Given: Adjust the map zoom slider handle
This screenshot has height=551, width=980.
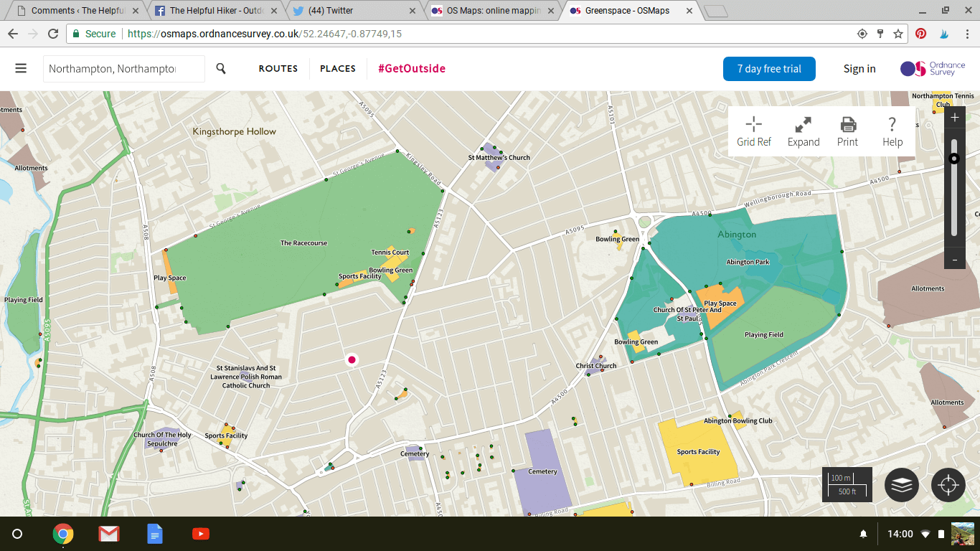Looking at the screenshot, I should click(x=954, y=159).
